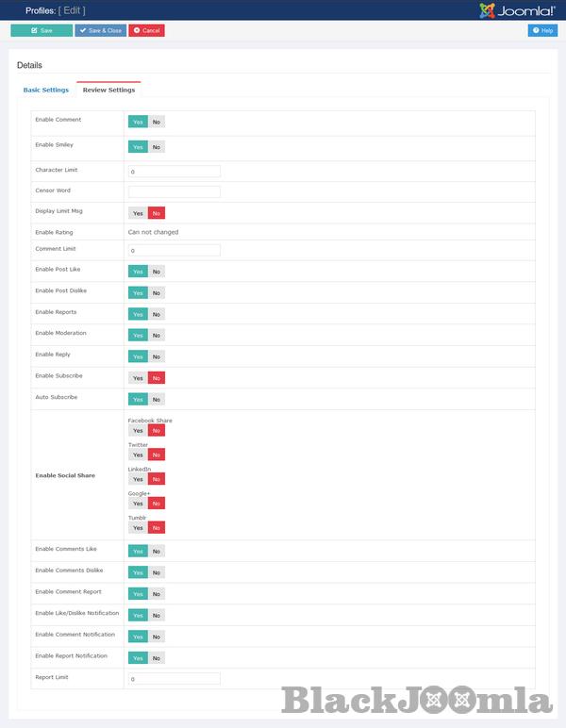Select the Review Settings tab
The width and height of the screenshot is (566, 728).
tap(108, 90)
